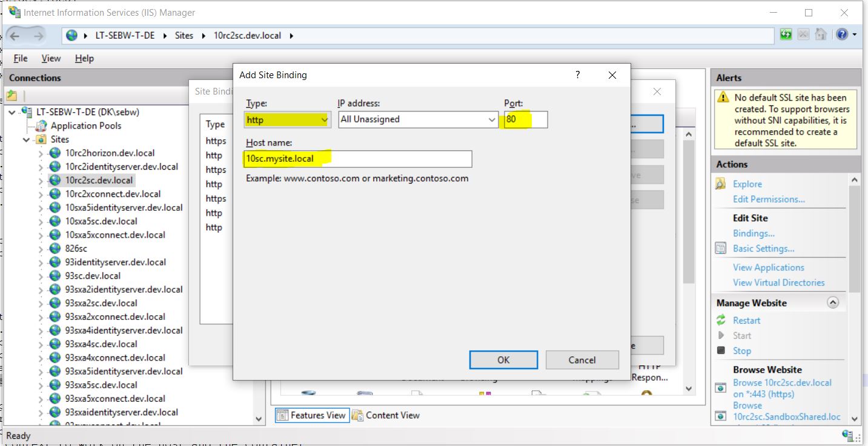Viewport: 868px width, 446px height.
Task: Open the View Applications link
Action: (769, 268)
